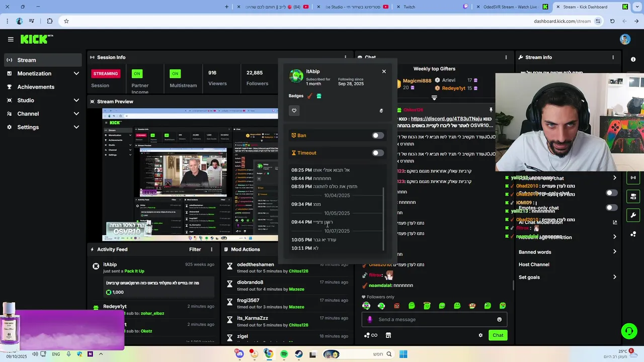Toggle Emotes-only chat switch

coord(611,208)
